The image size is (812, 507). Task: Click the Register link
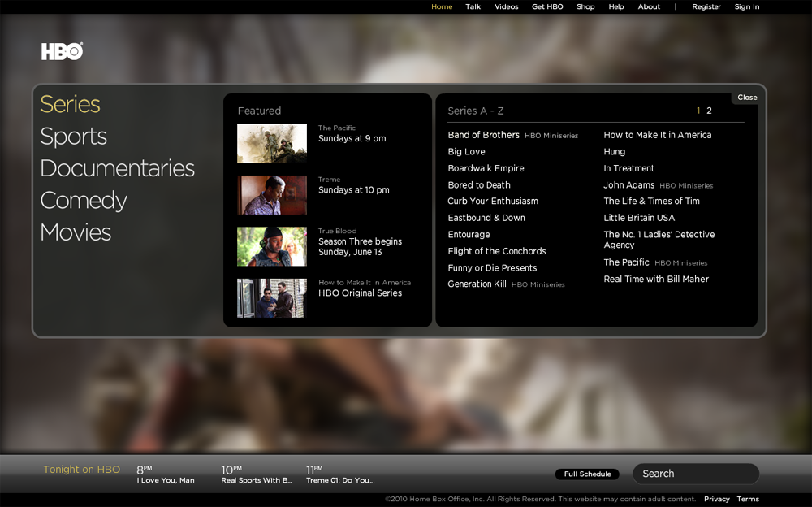click(x=706, y=6)
